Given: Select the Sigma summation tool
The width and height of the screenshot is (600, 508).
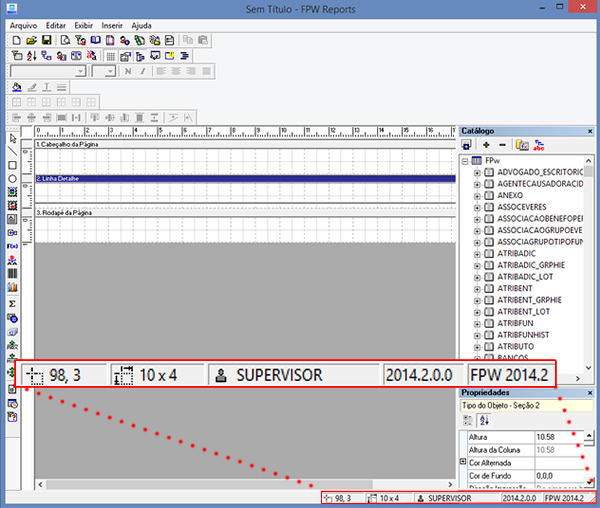Looking at the screenshot, I should pos(12,302).
